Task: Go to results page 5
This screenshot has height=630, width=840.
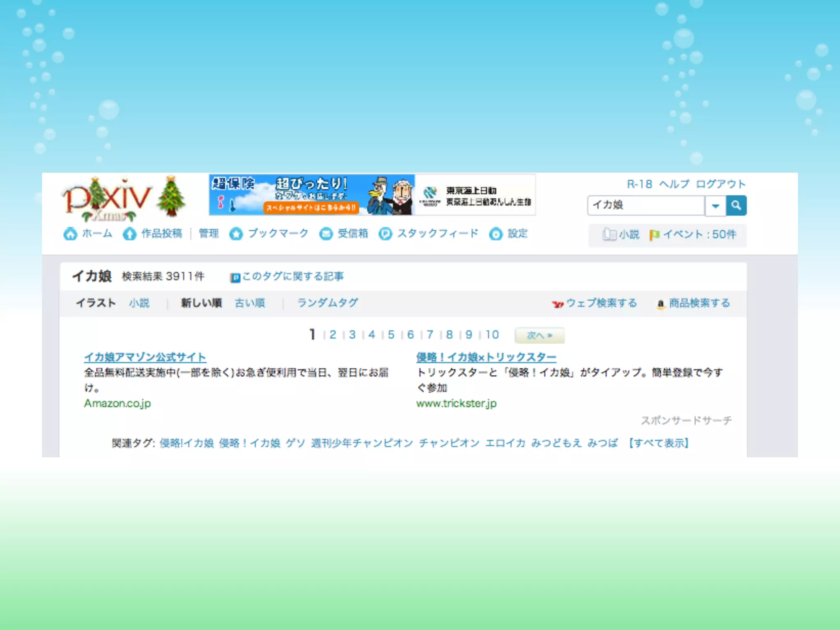Action: click(391, 335)
